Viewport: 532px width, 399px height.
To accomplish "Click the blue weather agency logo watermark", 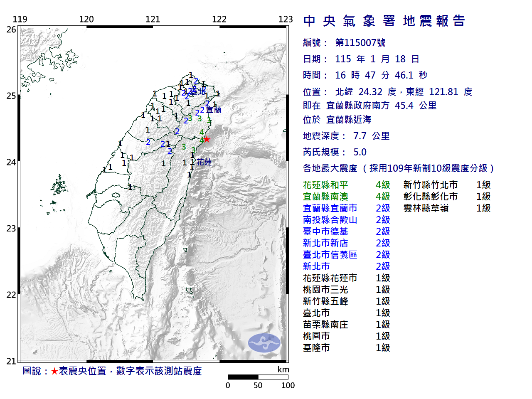I will pyautogui.click(x=264, y=343).
